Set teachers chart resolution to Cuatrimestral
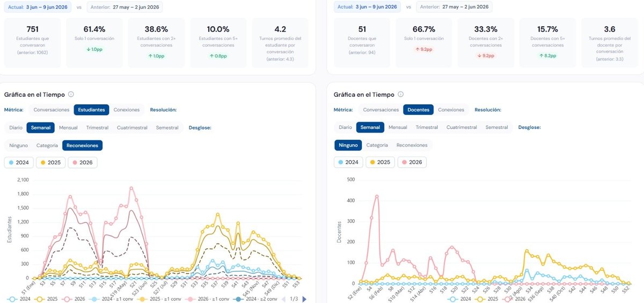The width and height of the screenshot is (644, 303). pos(462,127)
